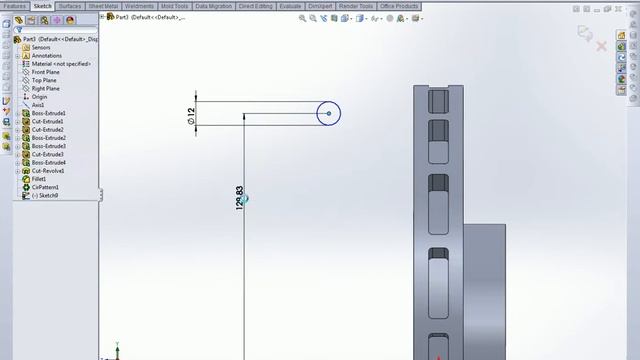The width and height of the screenshot is (640, 360).
Task: Expand the flyout Part3 tree in viewport
Action: [x=102, y=17]
